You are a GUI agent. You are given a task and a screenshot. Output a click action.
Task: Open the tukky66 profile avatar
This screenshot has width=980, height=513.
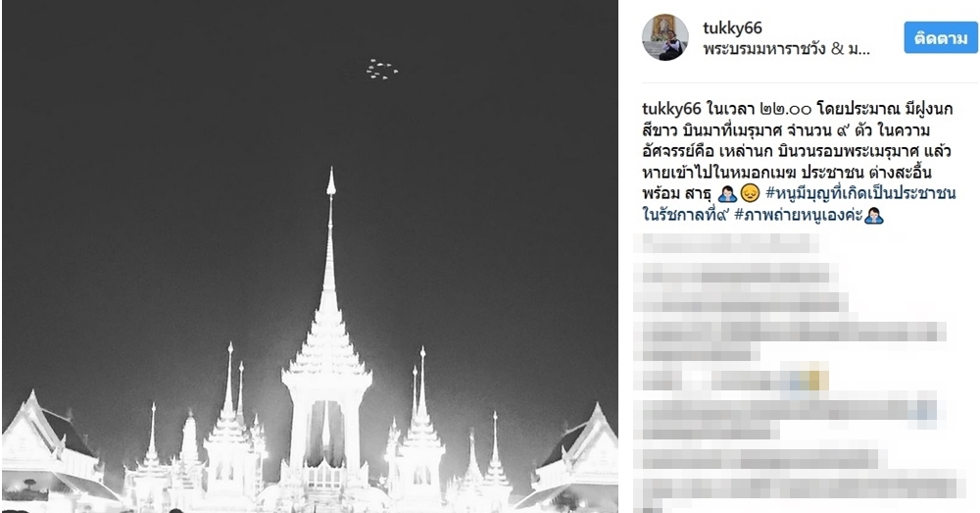(x=665, y=37)
